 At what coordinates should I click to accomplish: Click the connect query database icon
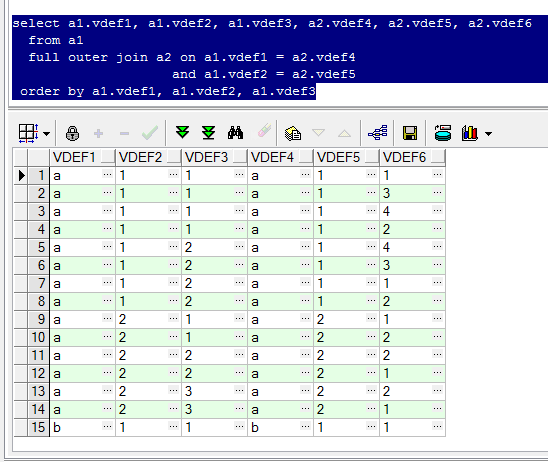click(x=443, y=133)
